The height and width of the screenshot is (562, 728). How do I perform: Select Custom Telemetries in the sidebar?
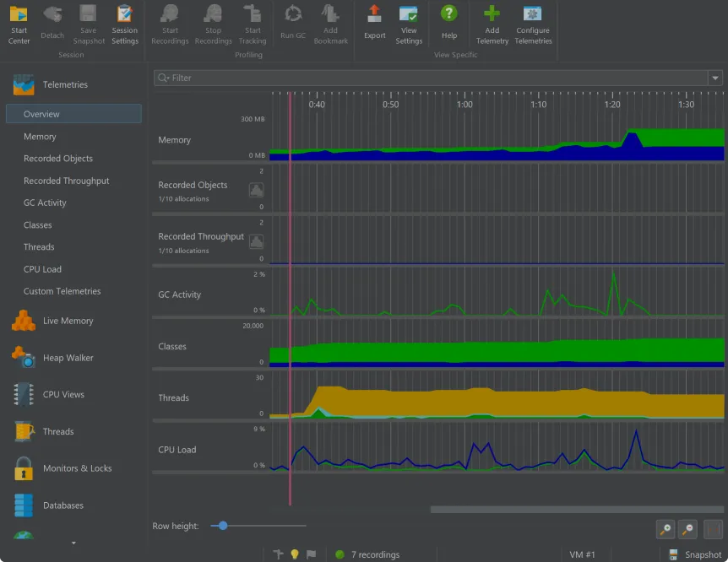62,291
